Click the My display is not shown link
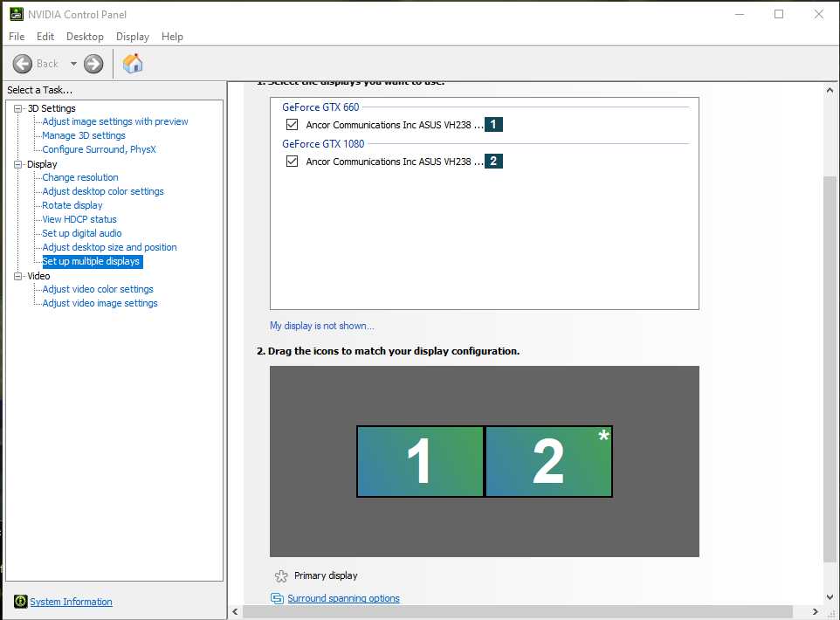Viewport: 840px width, 620px height. pos(322,326)
